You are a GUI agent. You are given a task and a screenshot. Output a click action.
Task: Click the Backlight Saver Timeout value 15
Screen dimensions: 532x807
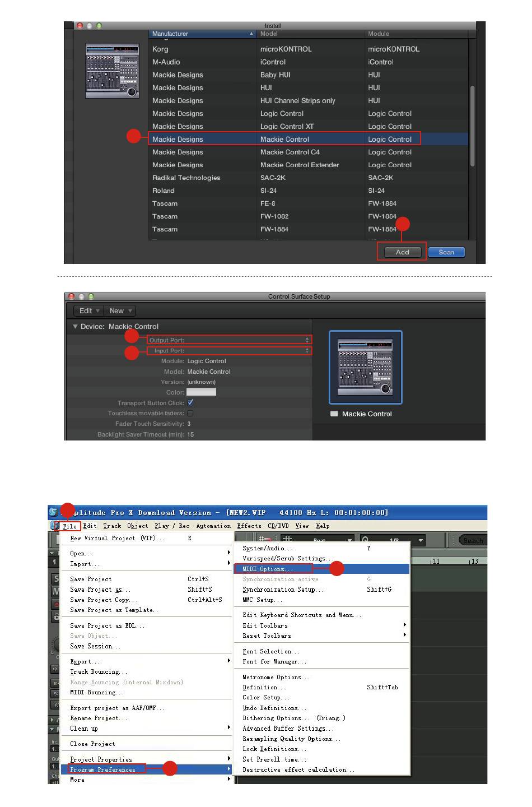(191, 435)
